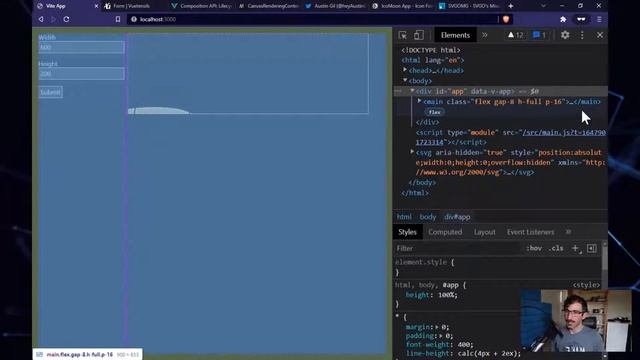Go back in browser history

tap(41, 19)
